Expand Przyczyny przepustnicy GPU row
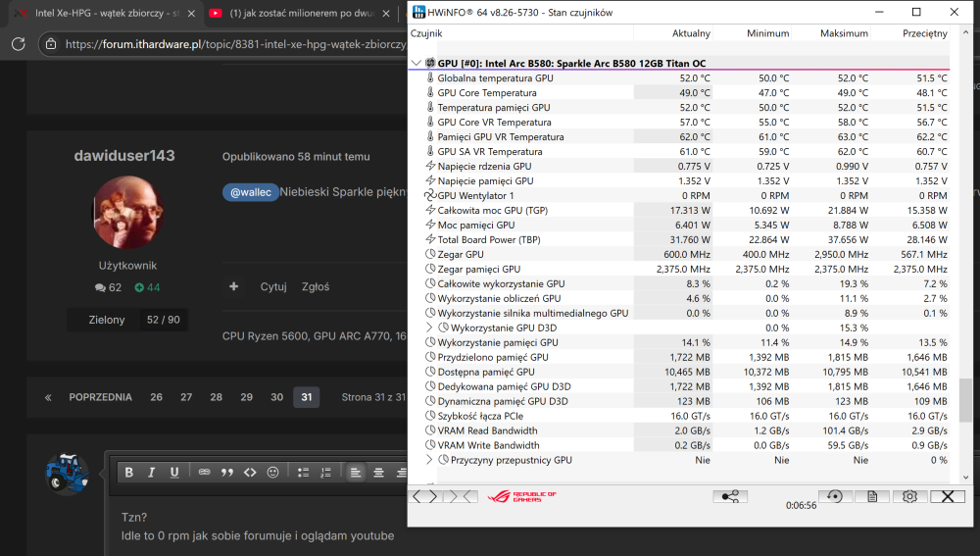This screenshot has width=980, height=556. pos(429,460)
